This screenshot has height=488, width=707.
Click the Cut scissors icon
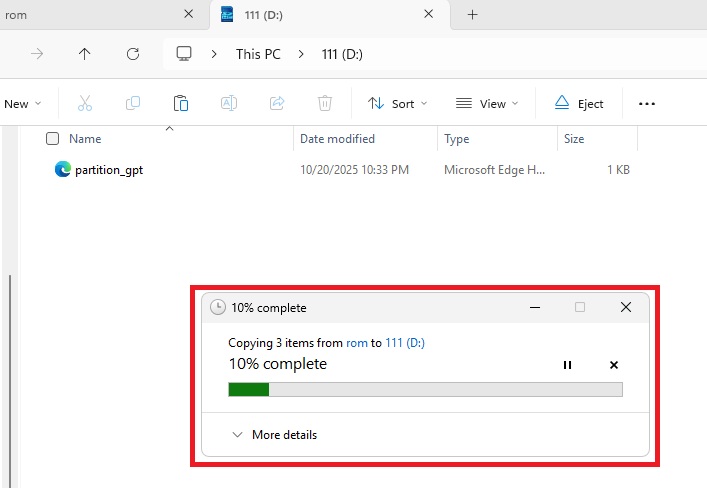point(84,104)
